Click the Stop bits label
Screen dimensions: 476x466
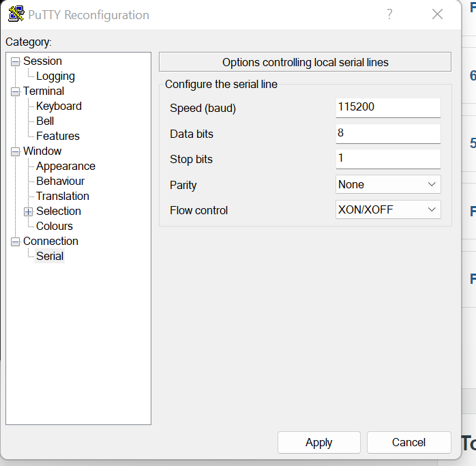191,159
